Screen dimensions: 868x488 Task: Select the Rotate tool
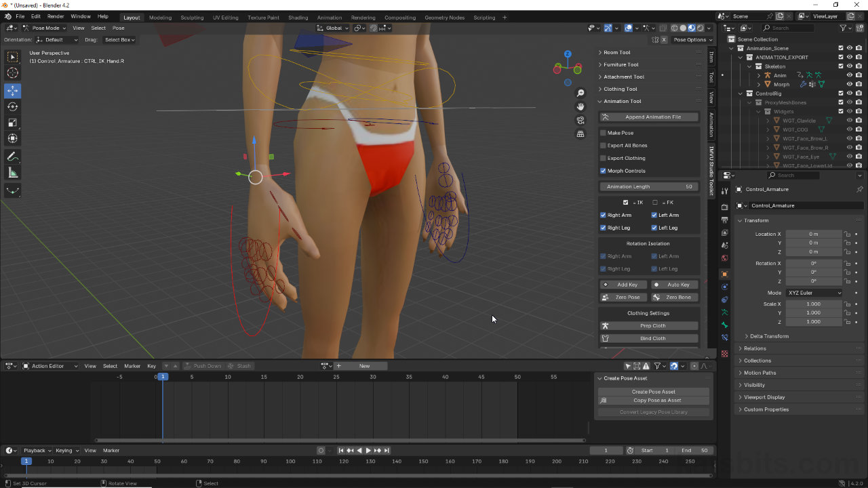(12, 106)
